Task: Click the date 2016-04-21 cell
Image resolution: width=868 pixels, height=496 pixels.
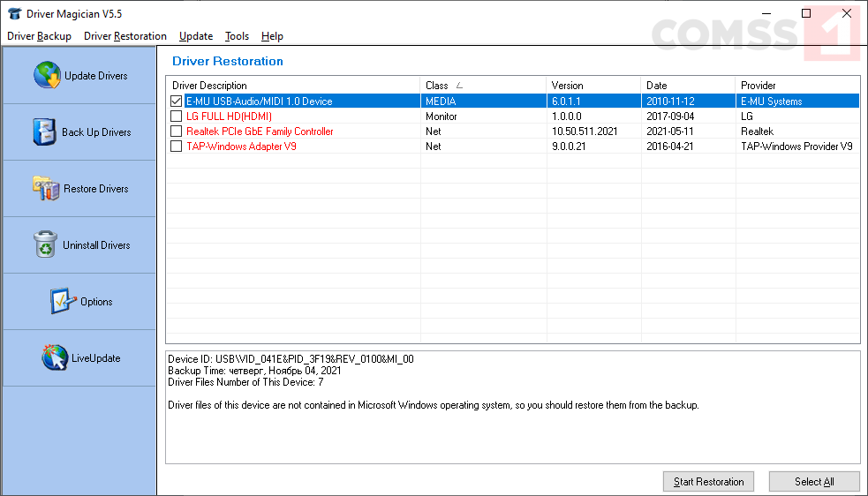Action: [670, 147]
